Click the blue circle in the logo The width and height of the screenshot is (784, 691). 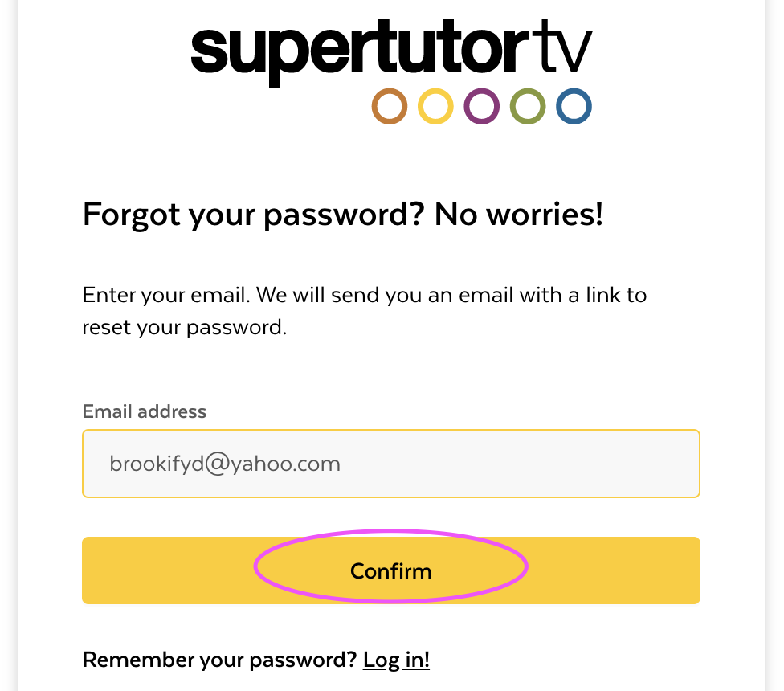click(574, 106)
